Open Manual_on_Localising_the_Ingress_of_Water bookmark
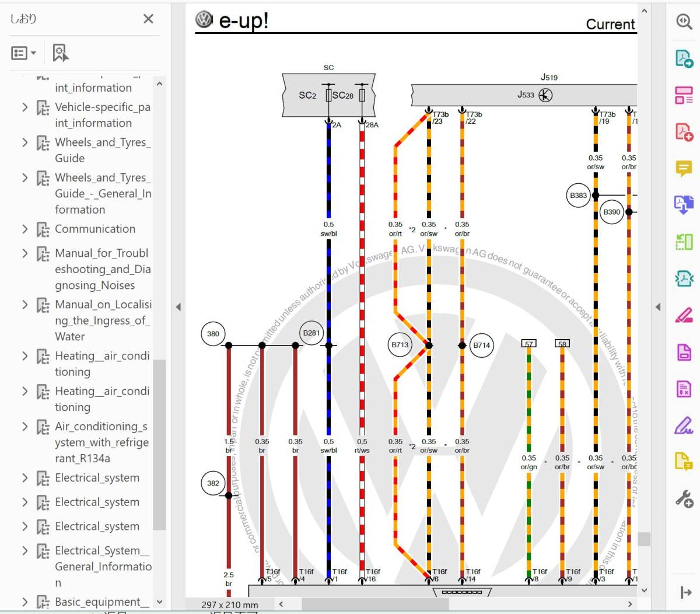 point(103,320)
